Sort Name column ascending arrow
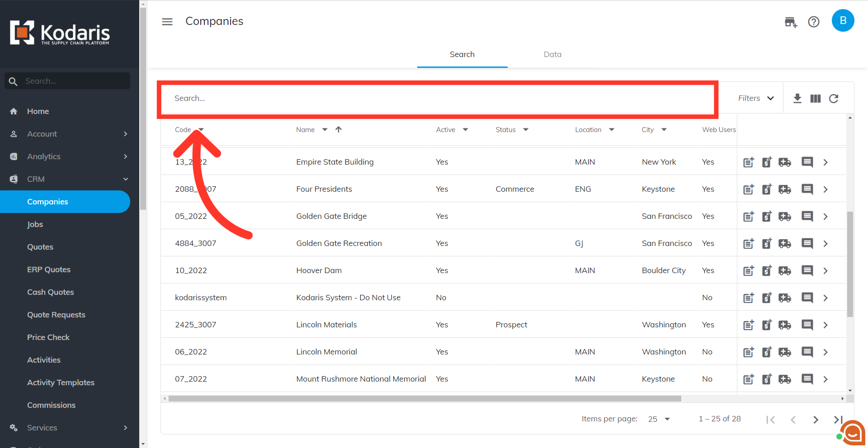The width and height of the screenshot is (868, 448). [x=339, y=130]
